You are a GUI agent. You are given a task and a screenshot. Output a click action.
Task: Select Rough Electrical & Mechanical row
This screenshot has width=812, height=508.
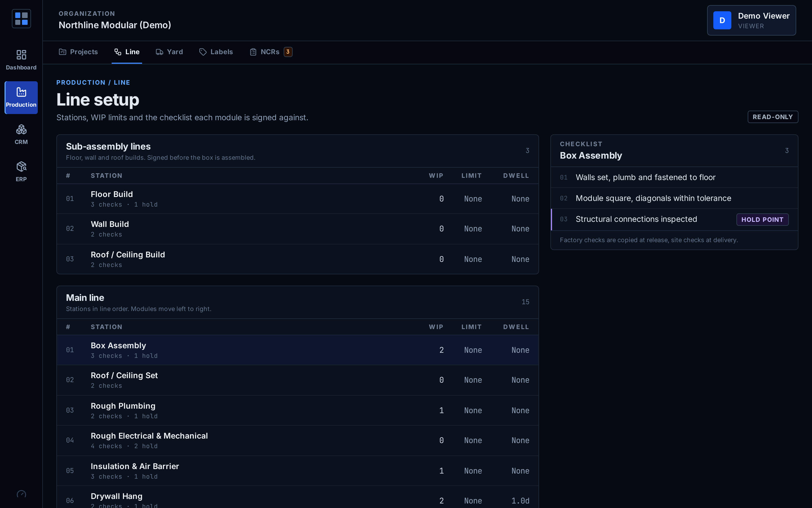click(298, 441)
